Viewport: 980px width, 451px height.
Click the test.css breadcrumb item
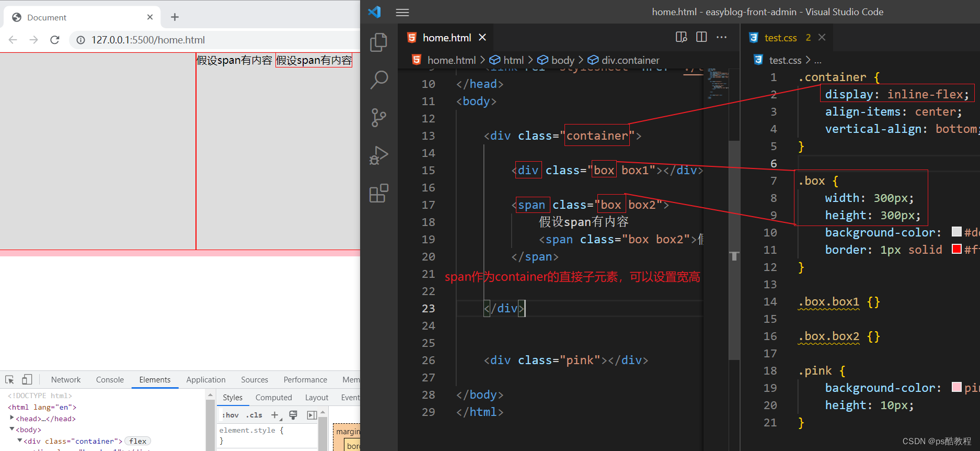[x=785, y=60]
